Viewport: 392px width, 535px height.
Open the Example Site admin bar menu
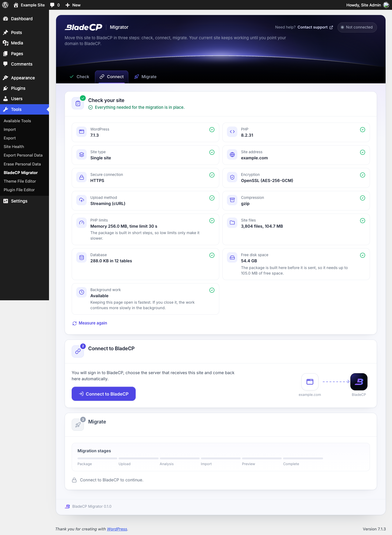click(x=29, y=5)
